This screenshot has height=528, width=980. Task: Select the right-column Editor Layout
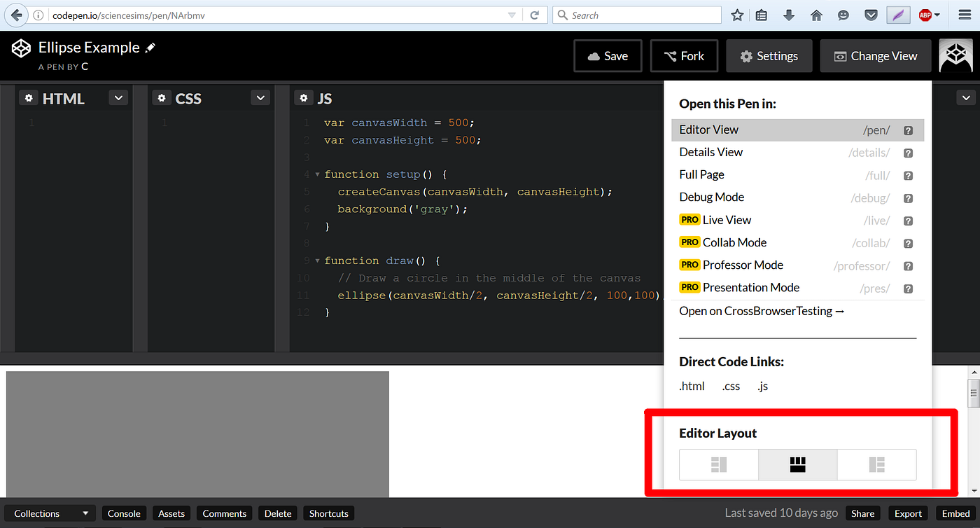pyautogui.click(x=876, y=464)
